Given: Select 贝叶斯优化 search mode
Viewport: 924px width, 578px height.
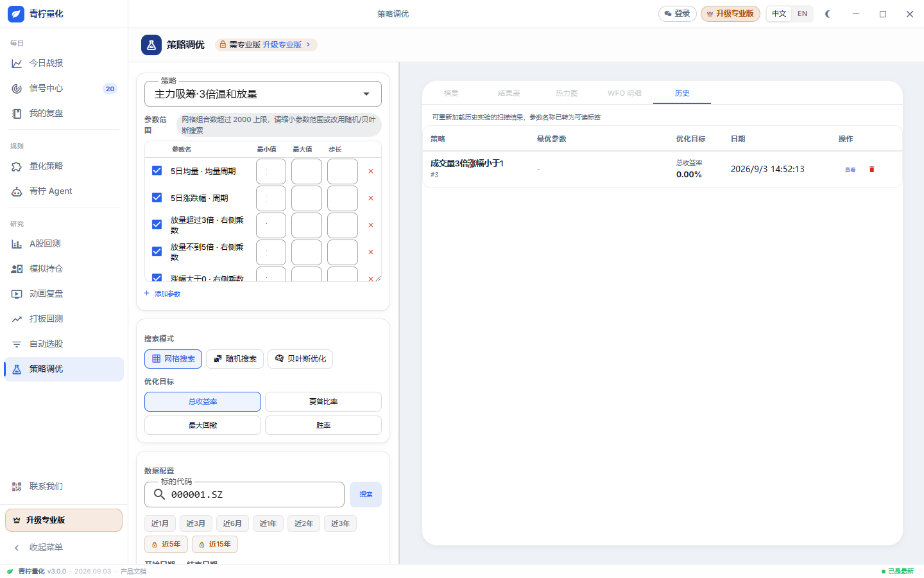Looking at the screenshot, I should (300, 359).
